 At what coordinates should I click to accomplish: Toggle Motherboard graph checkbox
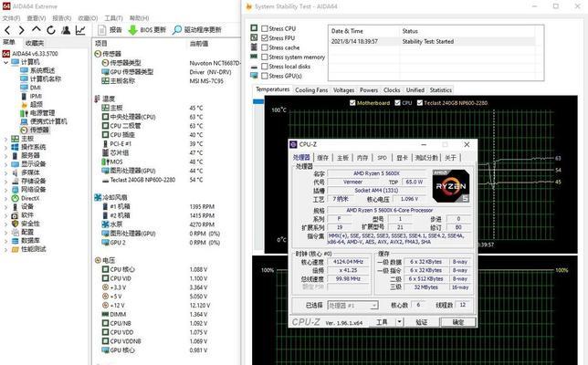point(352,103)
